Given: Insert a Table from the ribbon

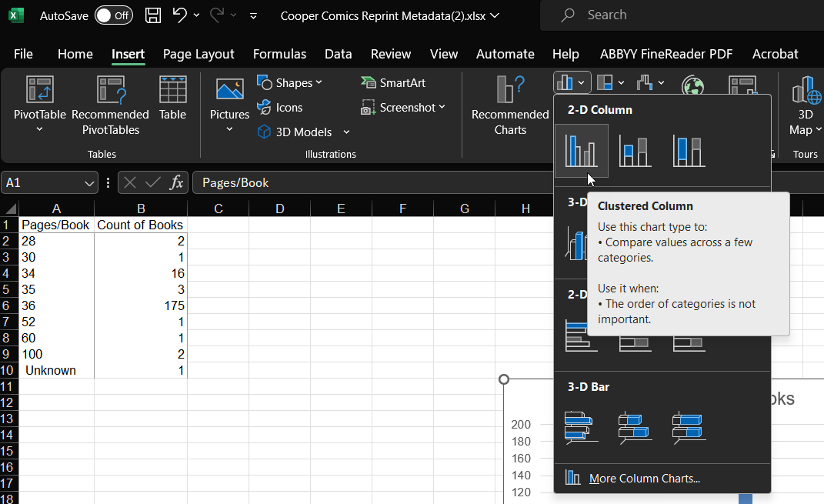Looking at the screenshot, I should [172, 98].
